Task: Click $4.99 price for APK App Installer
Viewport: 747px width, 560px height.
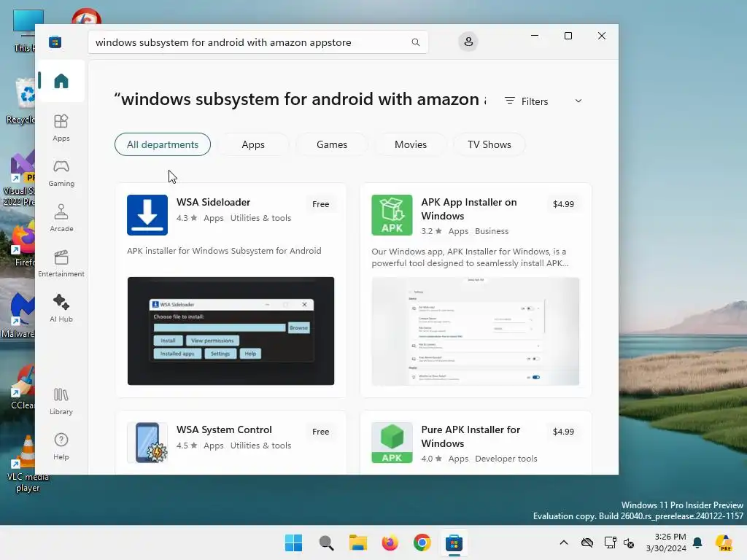Action: pos(563,204)
